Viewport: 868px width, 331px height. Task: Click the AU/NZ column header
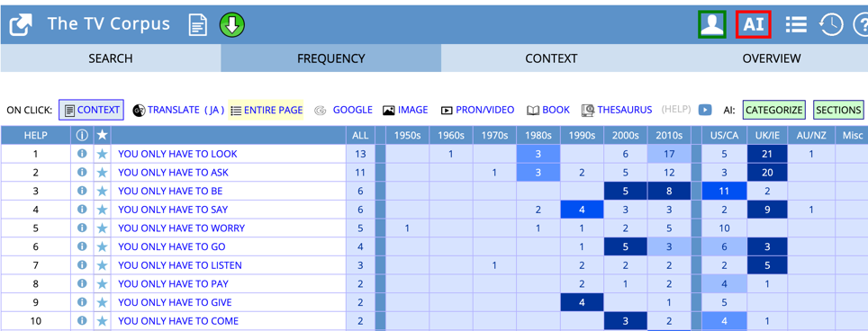point(811,136)
